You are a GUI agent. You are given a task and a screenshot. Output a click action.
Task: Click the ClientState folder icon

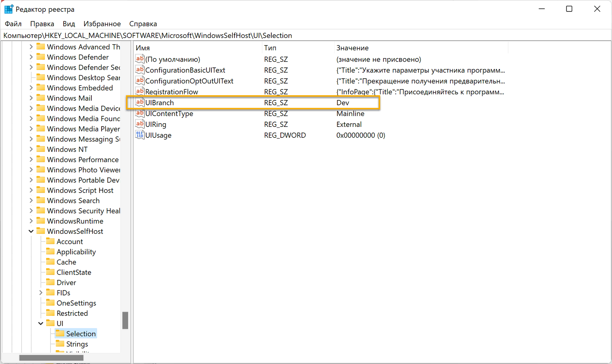pyautogui.click(x=50, y=272)
